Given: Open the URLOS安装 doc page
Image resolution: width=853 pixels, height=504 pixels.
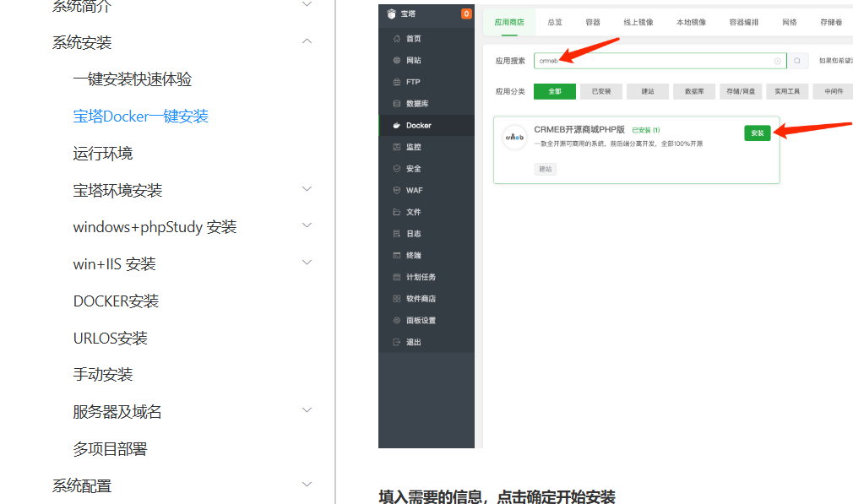Looking at the screenshot, I should click(x=111, y=339).
